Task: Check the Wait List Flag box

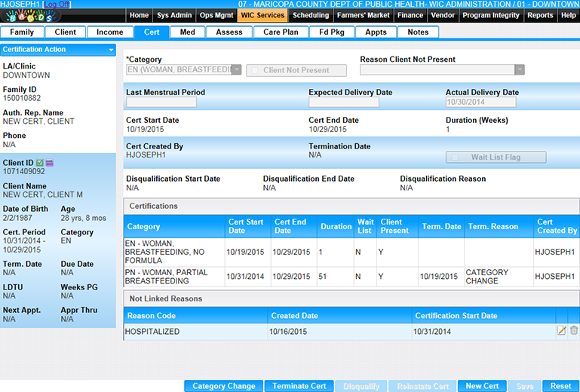Action: [455, 158]
